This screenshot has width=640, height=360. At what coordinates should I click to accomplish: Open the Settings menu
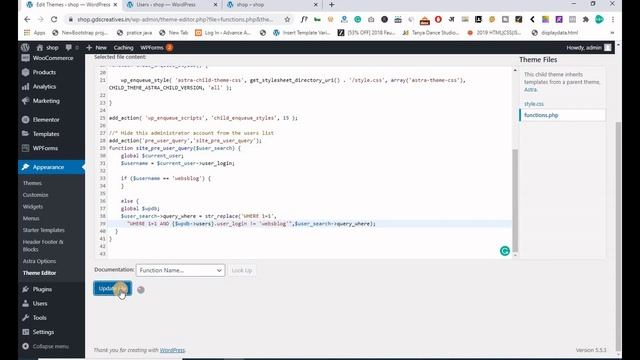[x=51, y=332]
